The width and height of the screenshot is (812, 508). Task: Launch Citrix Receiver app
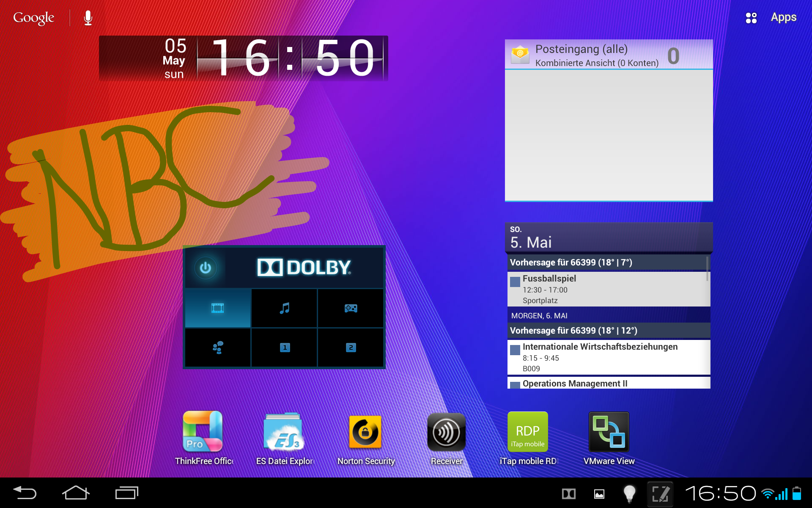tap(447, 432)
